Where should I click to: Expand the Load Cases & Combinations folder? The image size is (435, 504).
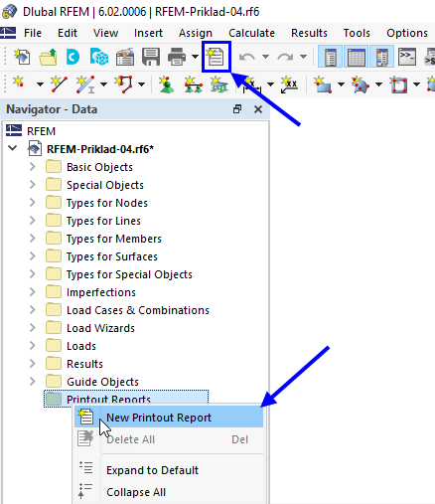click(x=32, y=309)
